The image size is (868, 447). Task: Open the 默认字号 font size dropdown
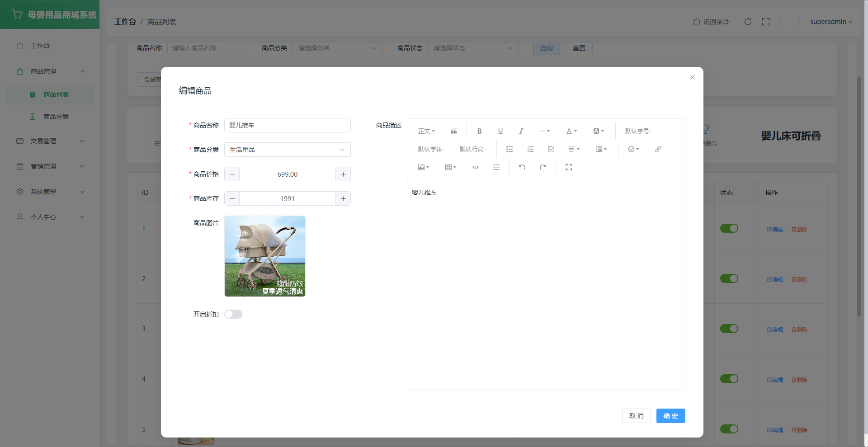[638, 131]
